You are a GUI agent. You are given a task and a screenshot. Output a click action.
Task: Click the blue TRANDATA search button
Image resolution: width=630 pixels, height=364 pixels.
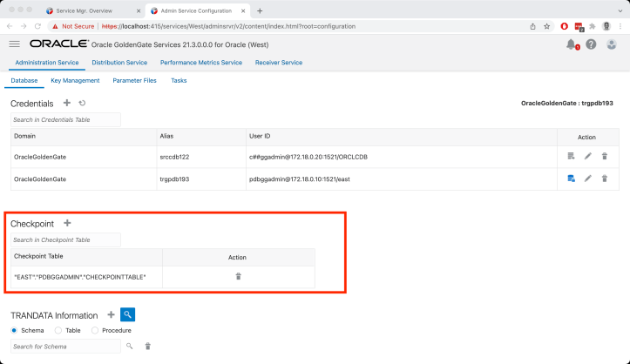[127, 314]
